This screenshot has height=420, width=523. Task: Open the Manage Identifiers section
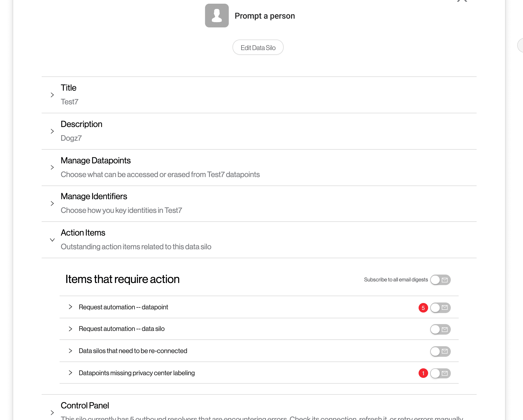[x=94, y=197]
